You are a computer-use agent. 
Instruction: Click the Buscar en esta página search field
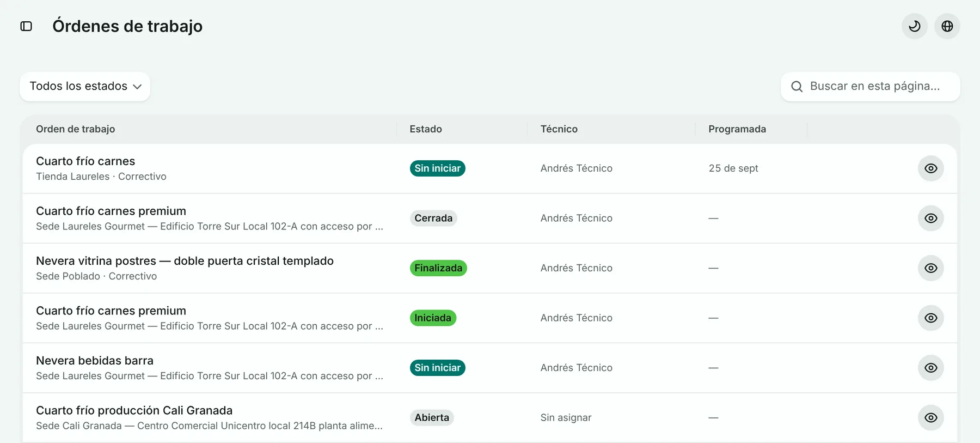870,86
